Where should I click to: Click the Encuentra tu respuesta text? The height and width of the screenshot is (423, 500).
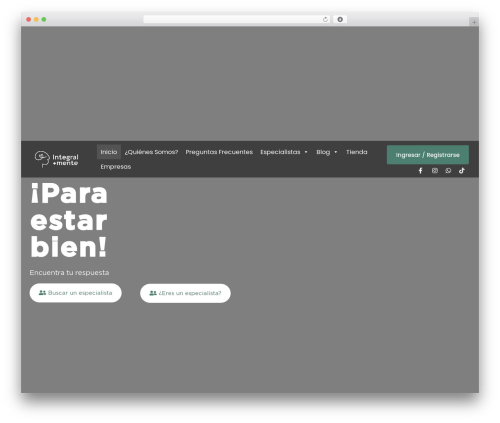point(69,273)
